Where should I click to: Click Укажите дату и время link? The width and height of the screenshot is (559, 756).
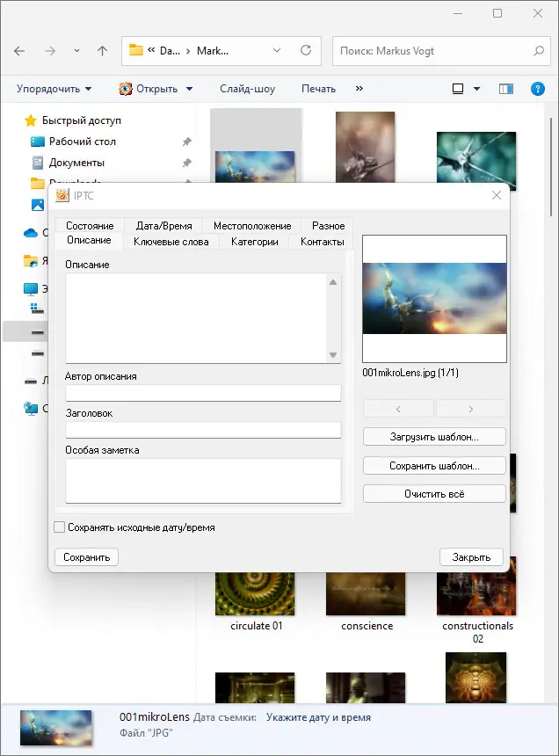(x=318, y=717)
